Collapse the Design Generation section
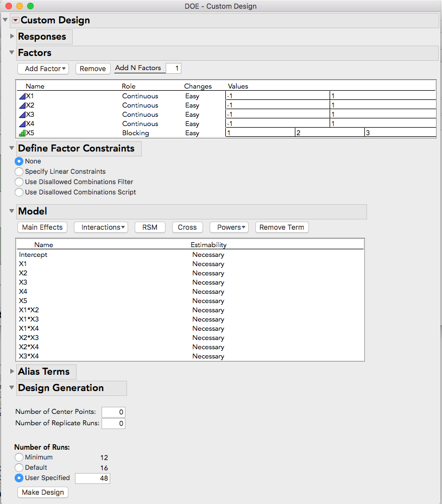This screenshot has height=504, width=442. click(11, 387)
